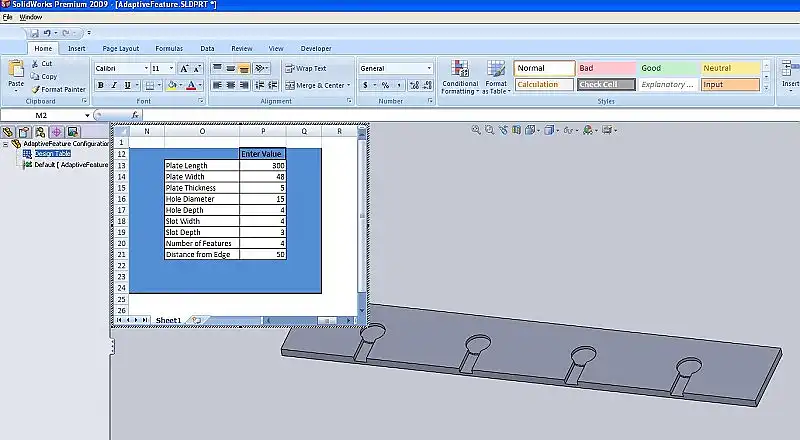The width and height of the screenshot is (800, 440).
Task: Toggle Bold formatting
Action: click(101, 85)
